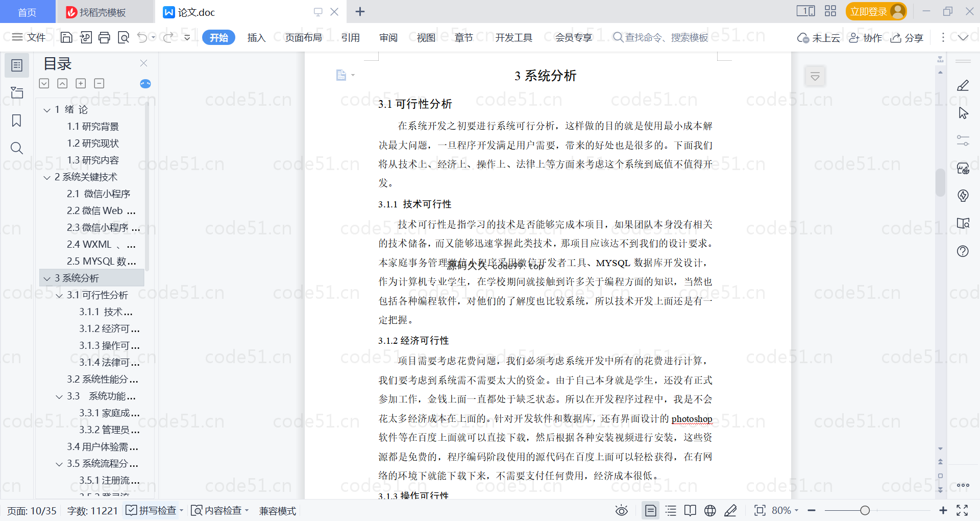Switch to outline view in status bar
Image resolution: width=980 pixels, height=521 pixels.
671,510
